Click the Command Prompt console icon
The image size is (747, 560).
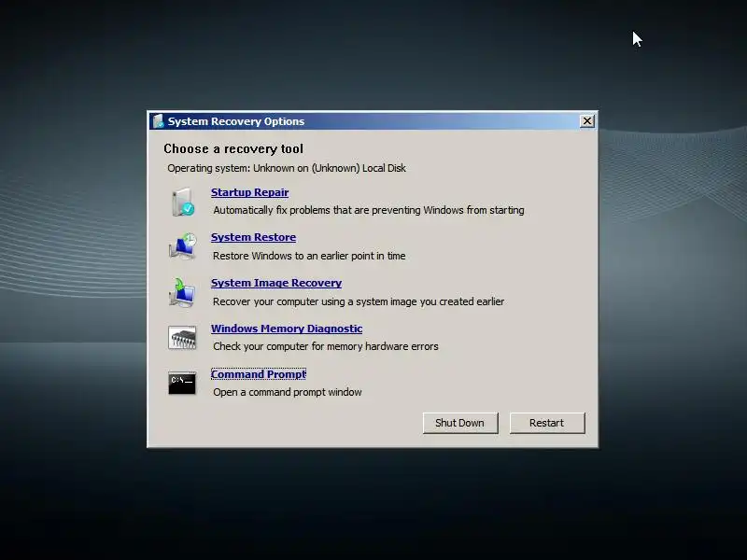point(182,384)
